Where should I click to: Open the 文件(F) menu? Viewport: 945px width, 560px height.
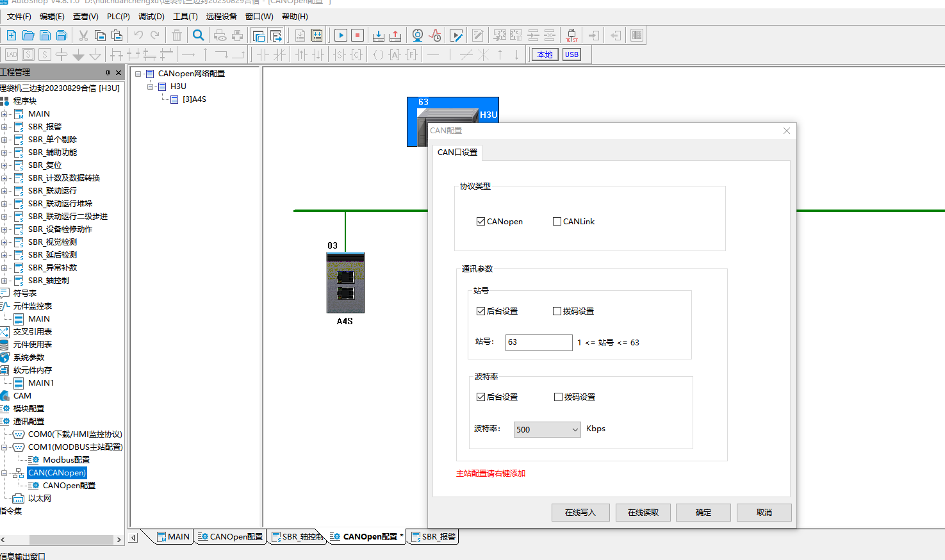(x=19, y=17)
